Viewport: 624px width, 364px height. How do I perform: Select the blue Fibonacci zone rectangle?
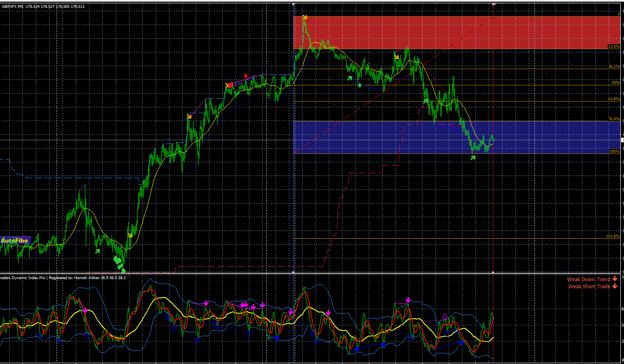457,137
